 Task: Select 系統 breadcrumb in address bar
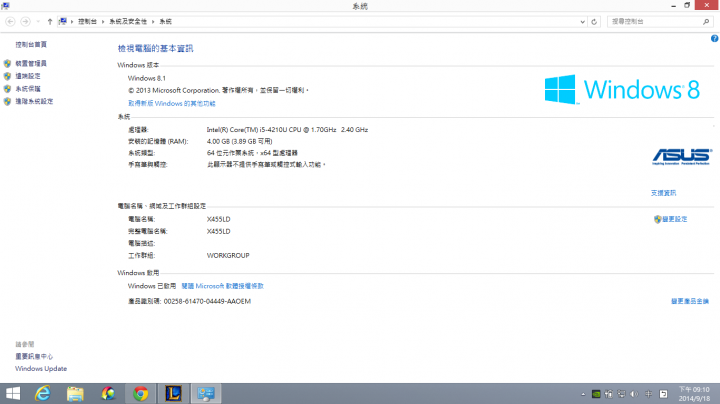pyautogui.click(x=165, y=22)
